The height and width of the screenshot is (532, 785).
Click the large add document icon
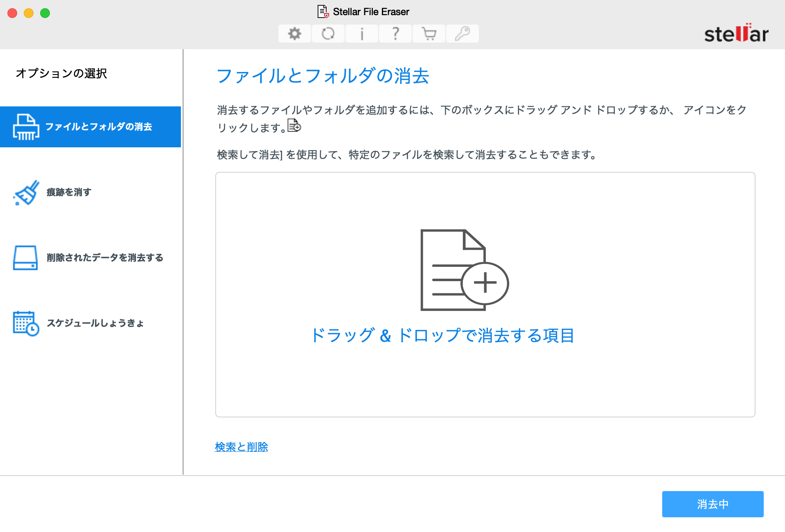(465, 270)
